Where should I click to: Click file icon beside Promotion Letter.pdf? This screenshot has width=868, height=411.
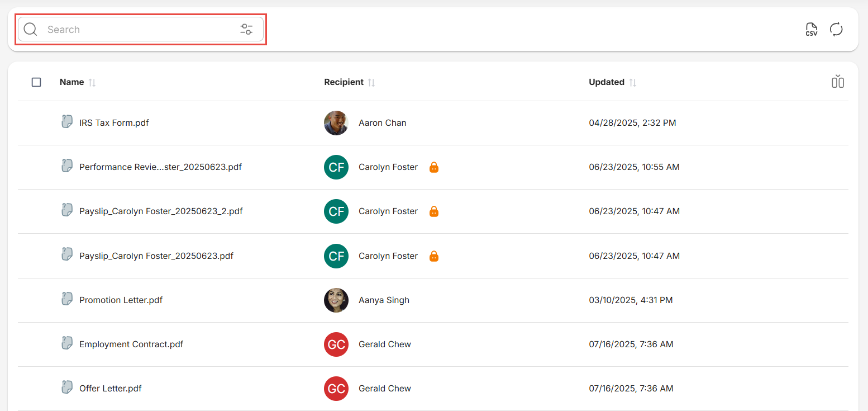67,299
